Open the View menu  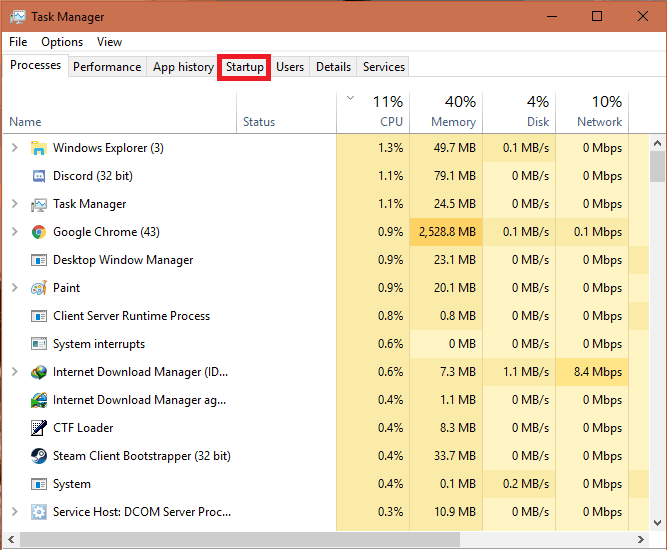coord(109,42)
